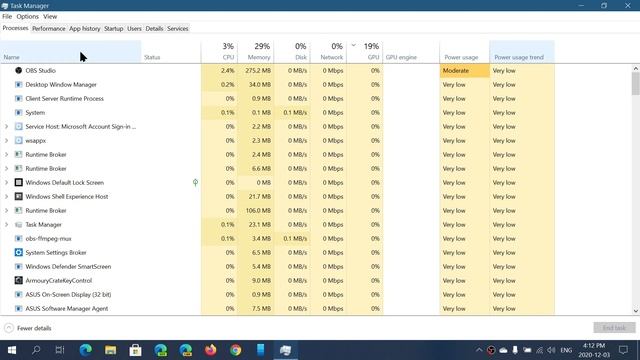Viewport: 640px width, 360px height.
Task: Click the Desktop Window Manager icon
Action: [18, 84]
